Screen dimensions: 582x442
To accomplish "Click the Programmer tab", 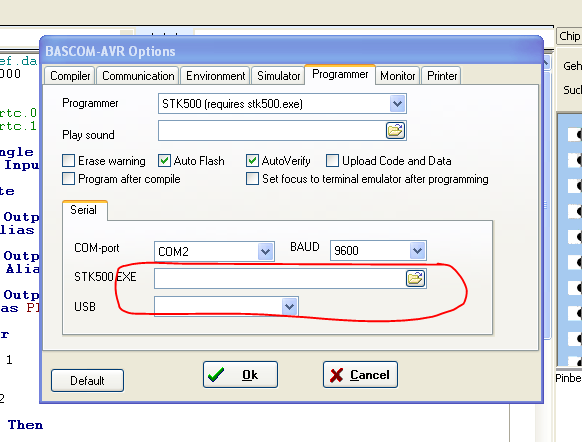I will 340,74.
